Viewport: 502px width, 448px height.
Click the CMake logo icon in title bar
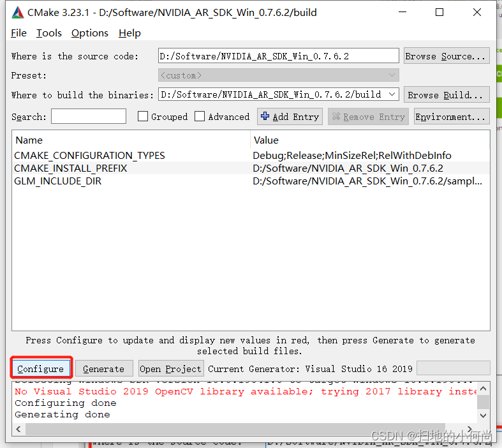18,13
